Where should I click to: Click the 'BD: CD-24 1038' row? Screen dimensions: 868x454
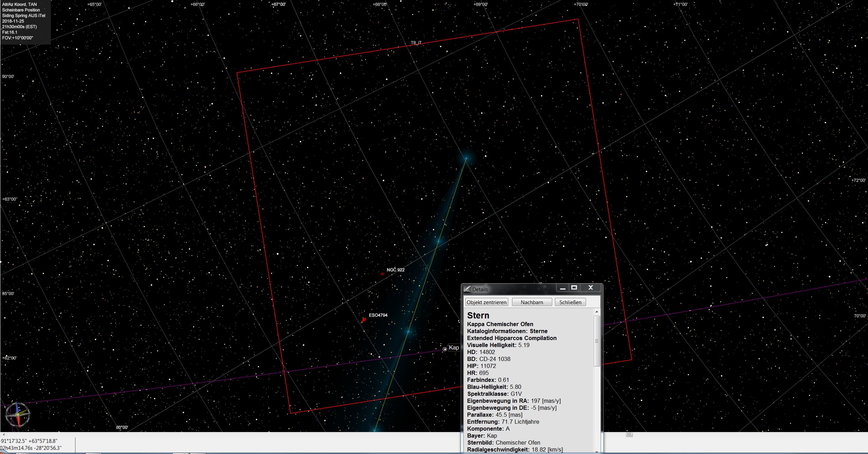[x=489, y=359]
